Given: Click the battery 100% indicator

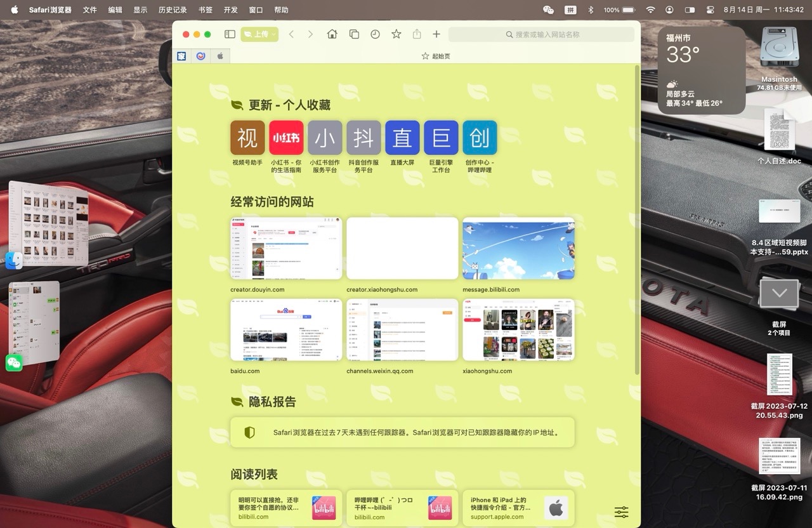Looking at the screenshot, I should 619,10.
